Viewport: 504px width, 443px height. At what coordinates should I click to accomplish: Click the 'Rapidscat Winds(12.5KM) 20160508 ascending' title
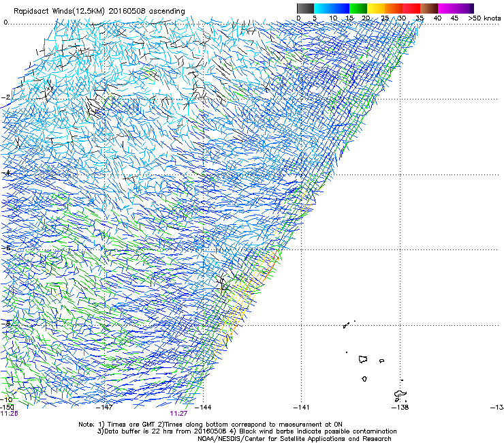pyautogui.click(x=99, y=12)
